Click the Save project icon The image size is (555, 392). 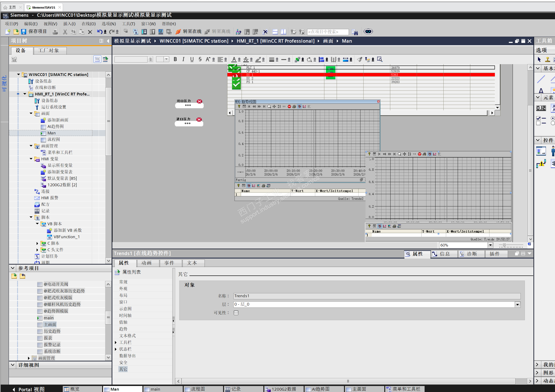[x=24, y=32]
